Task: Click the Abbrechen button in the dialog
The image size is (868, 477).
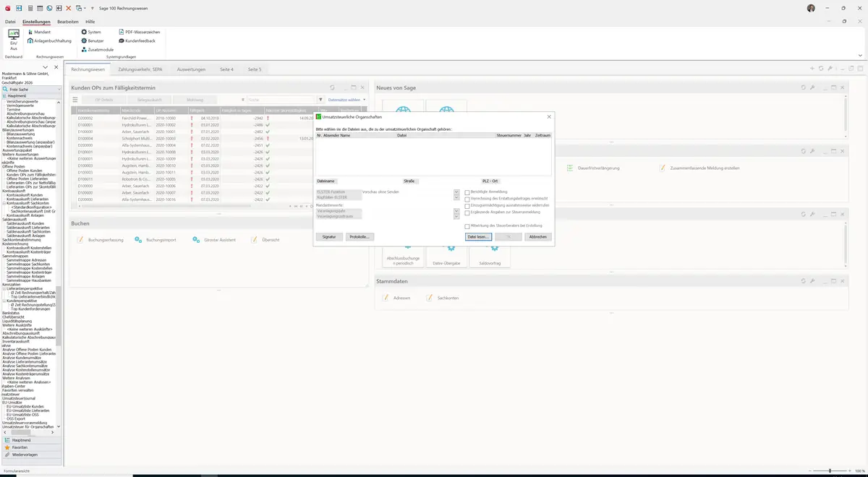Action: tap(538, 237)
